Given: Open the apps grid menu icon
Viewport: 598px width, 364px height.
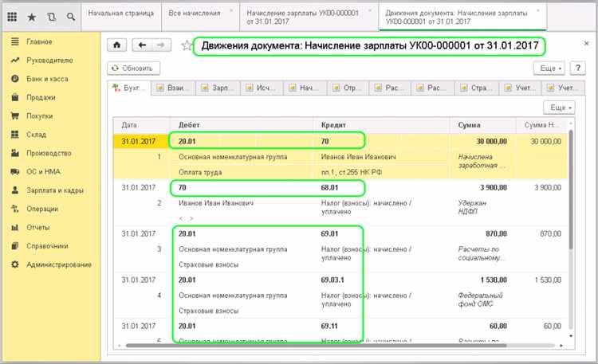Looking at the screenshot, I should (14, 16).
